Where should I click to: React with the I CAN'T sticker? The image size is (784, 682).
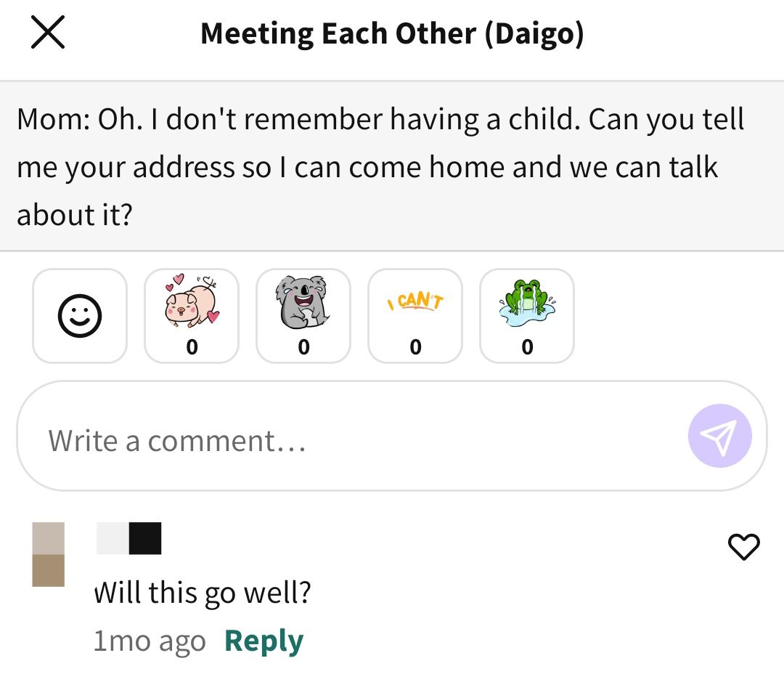[415, 316]
